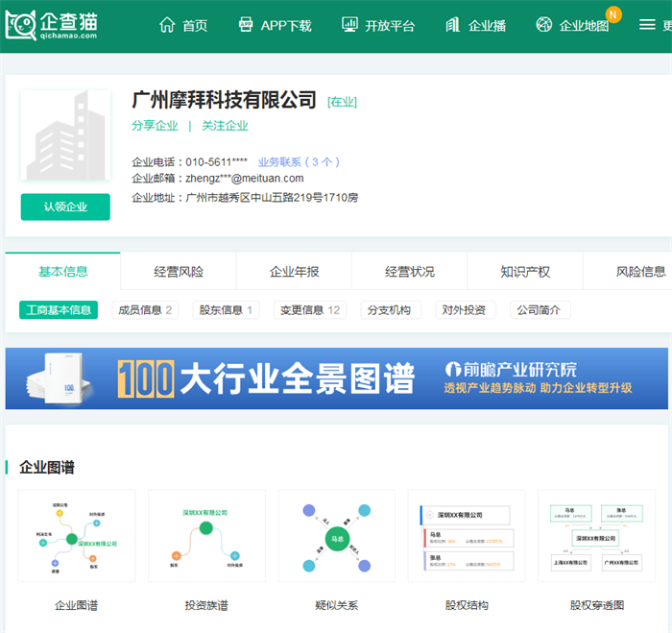Select the 成员信息 2 sub-tab

click(145, 310)
